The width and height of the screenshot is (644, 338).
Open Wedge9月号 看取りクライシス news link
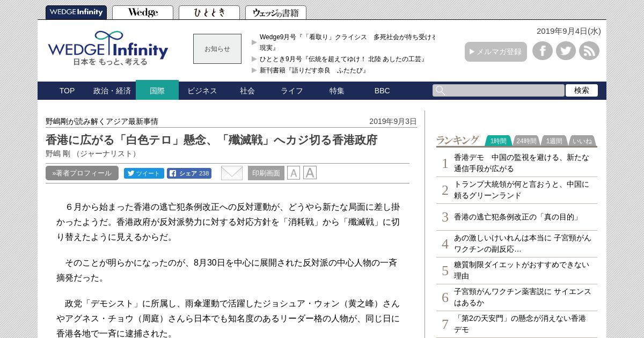[x=347, y=42]
